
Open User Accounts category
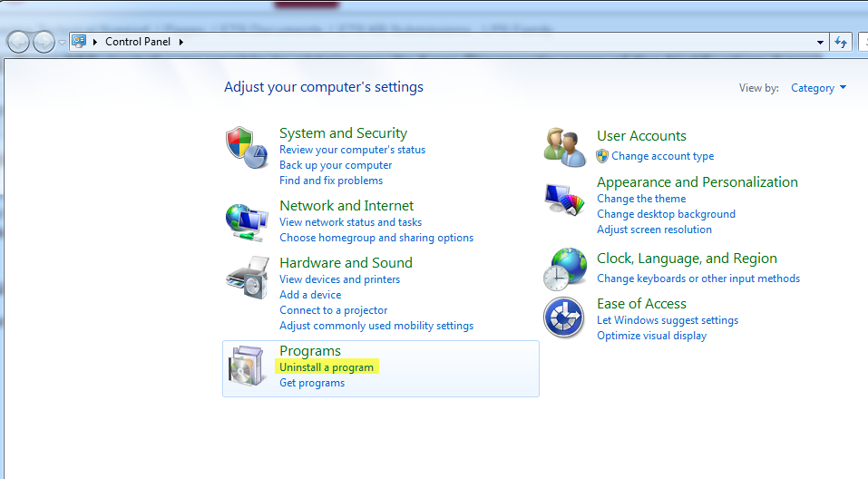(x=641, y=136)
